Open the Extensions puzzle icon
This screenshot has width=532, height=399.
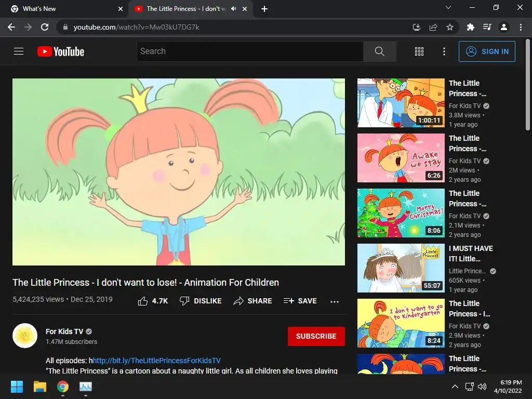(470, 27)
